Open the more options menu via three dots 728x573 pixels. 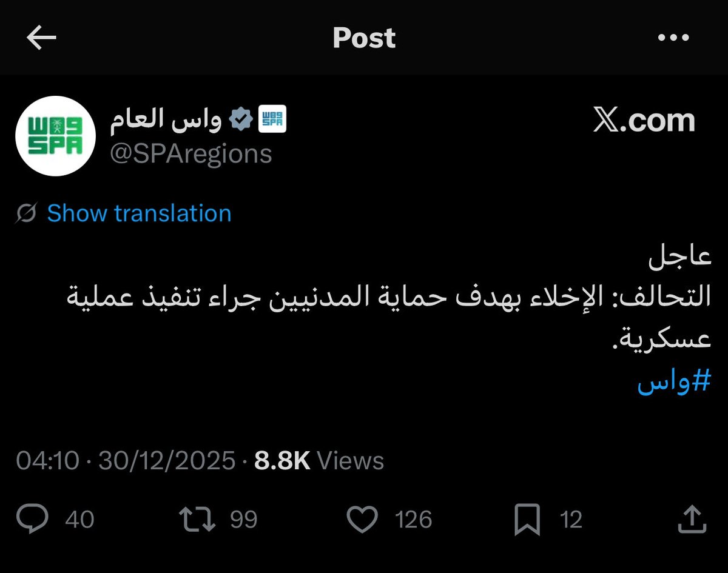coord(673,38)
